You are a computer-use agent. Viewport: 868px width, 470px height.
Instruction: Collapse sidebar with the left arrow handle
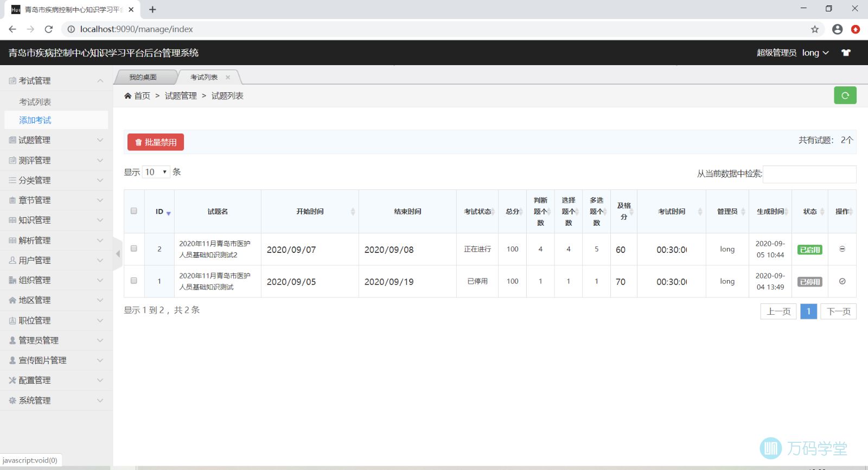pos(118,253)
